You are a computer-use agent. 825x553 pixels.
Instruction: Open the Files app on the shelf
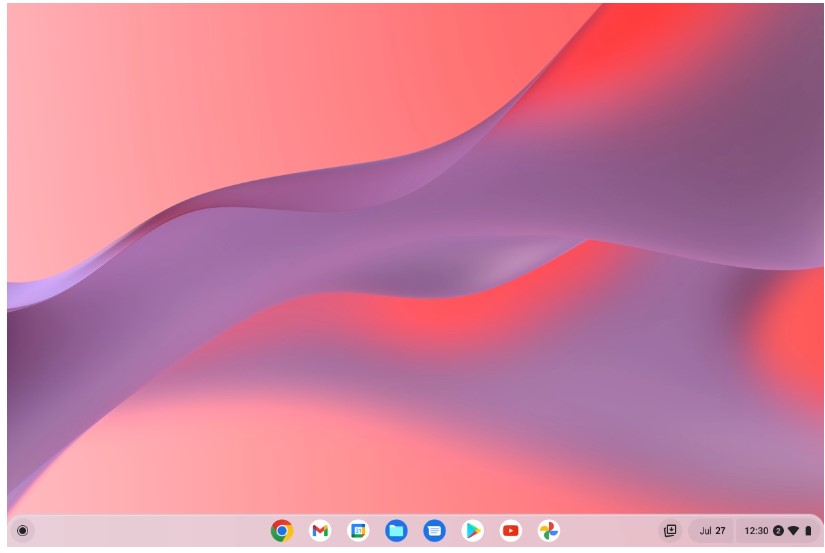pyautogui.click(x=396, y=530)
